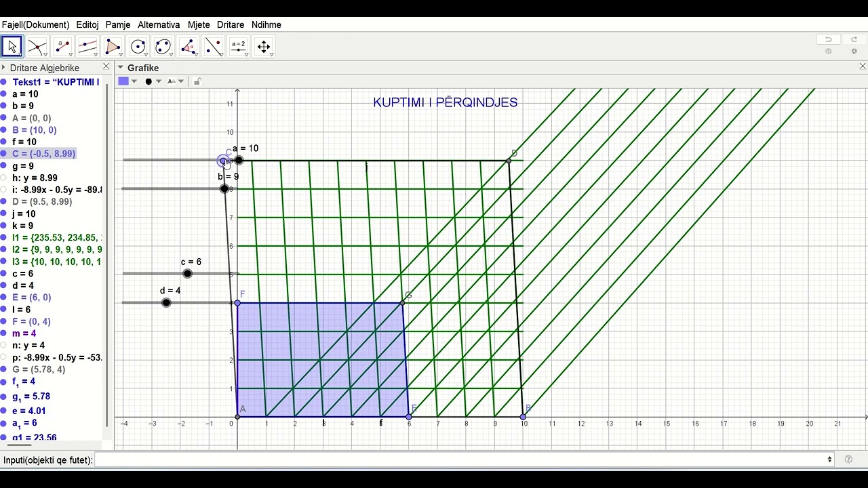
Task: Expand the Dritare Algjebrike style bar arrow
Action: tap(3, 68)
